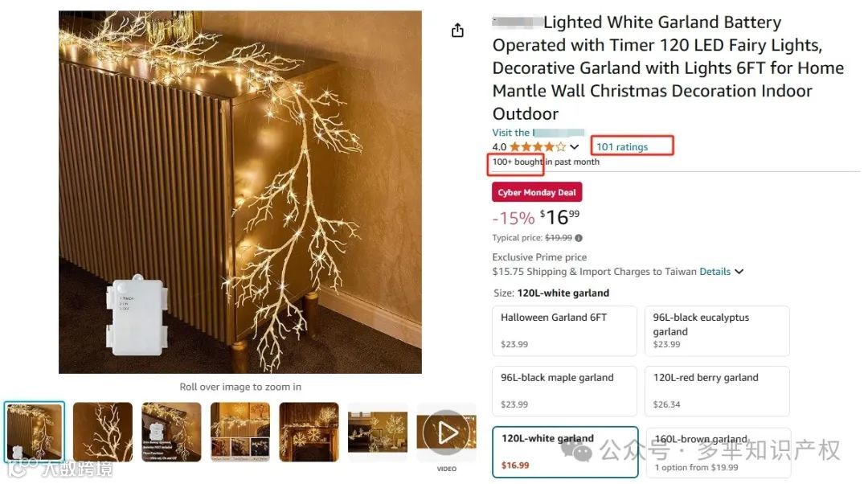Screen dimensions: 868x484
Task: Click the main product image to zoom
Action: pos(240,192)
